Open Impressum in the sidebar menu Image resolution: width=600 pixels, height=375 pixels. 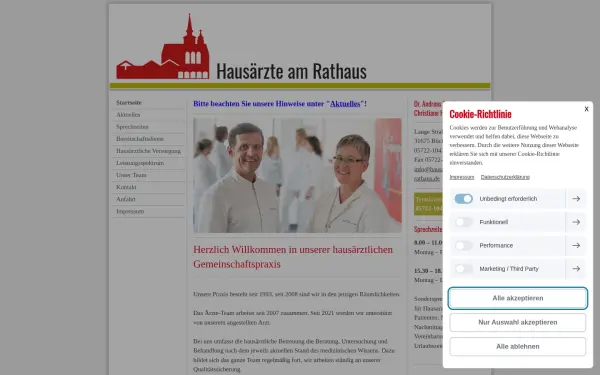point(130,211)
